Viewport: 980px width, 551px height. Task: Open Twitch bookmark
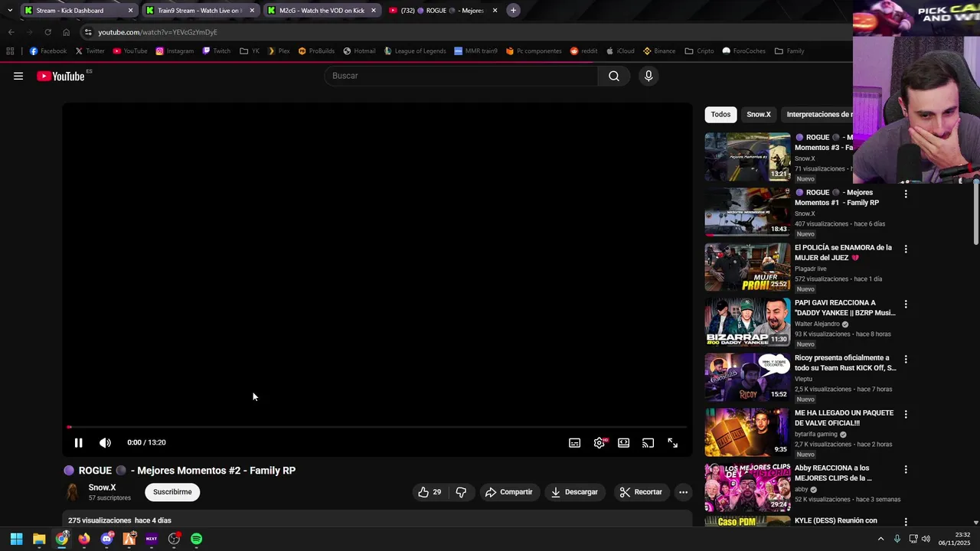[x=216, y=51]
